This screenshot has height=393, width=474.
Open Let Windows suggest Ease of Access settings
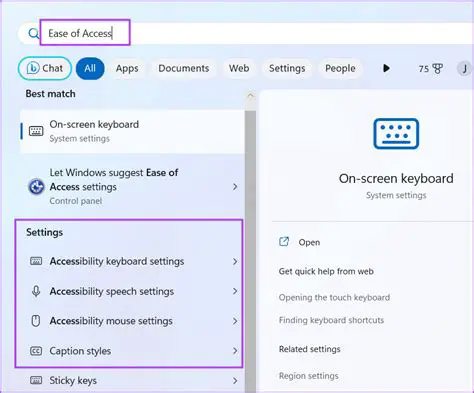coord(132,186)
